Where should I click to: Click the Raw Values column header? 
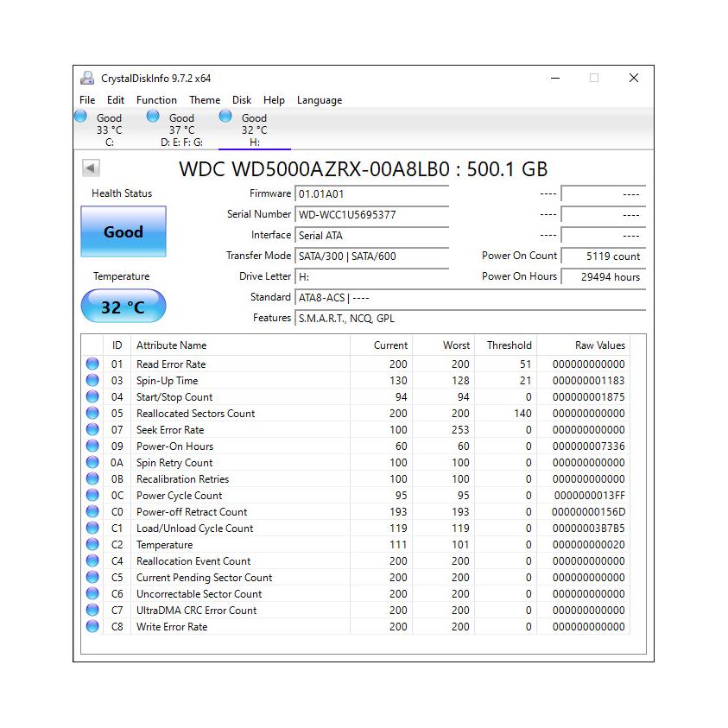599,345
